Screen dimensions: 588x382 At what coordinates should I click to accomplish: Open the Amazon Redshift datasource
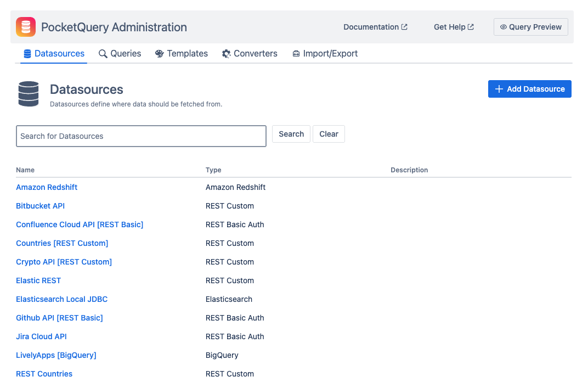point(47,187)
